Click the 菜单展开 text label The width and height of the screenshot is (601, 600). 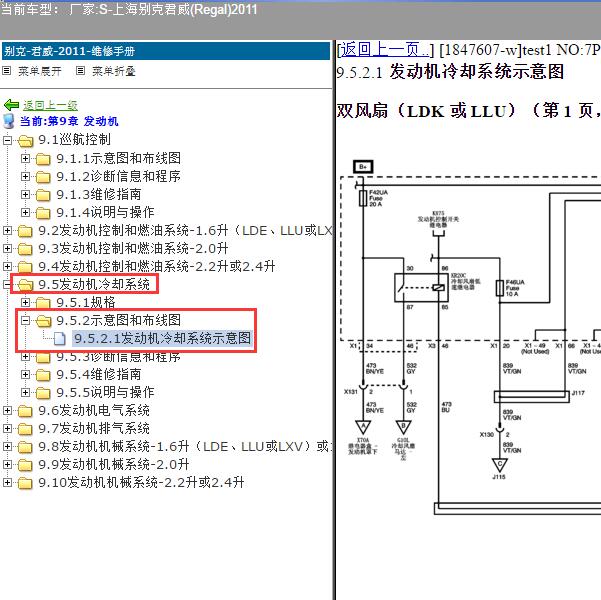[x=39, y=71]
